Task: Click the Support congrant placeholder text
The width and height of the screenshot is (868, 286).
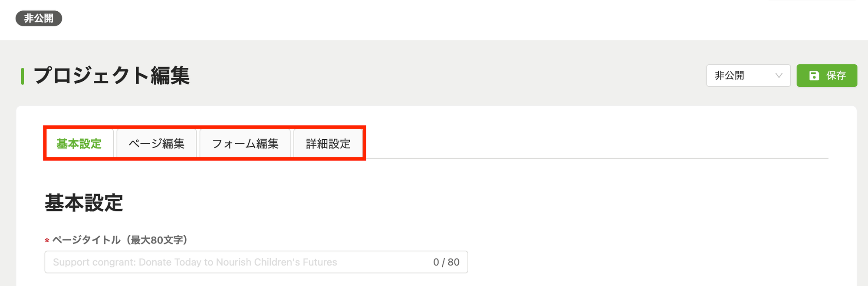Action: point(195,262)
